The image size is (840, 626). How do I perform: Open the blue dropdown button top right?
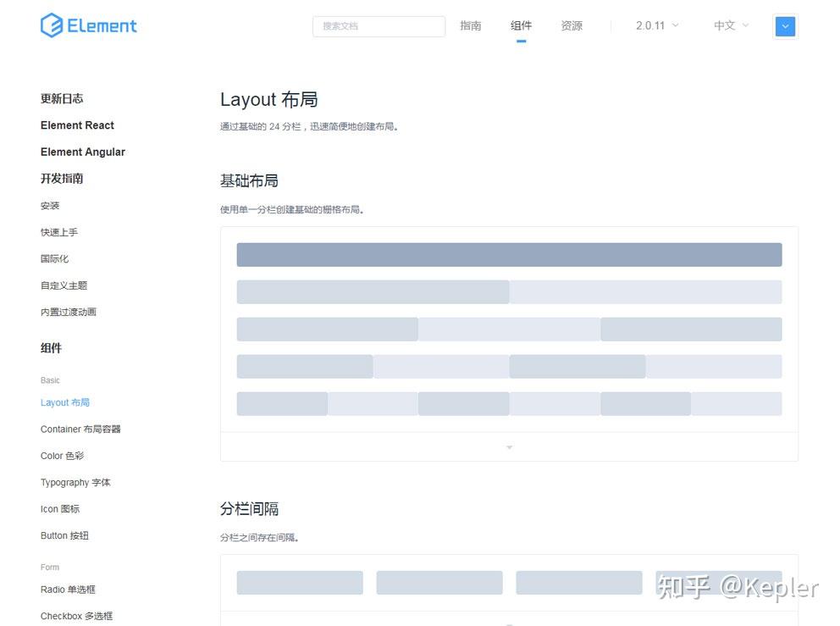coord(785,26)
